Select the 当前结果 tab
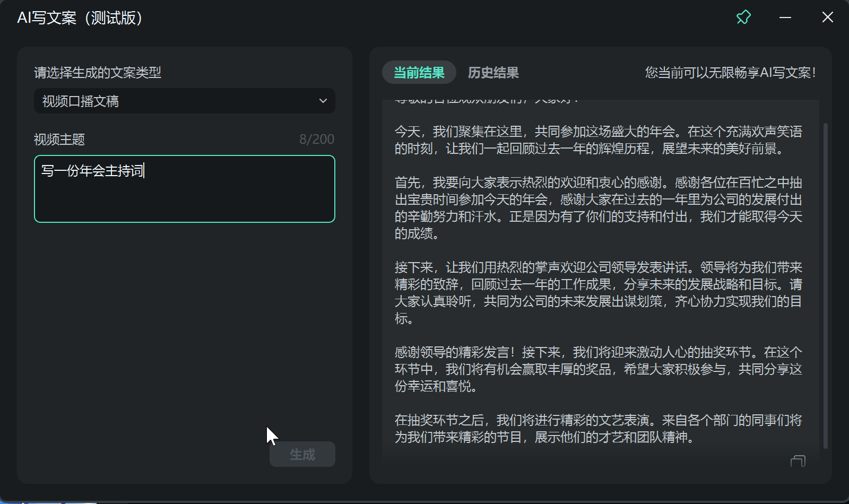 coord(419,72)
